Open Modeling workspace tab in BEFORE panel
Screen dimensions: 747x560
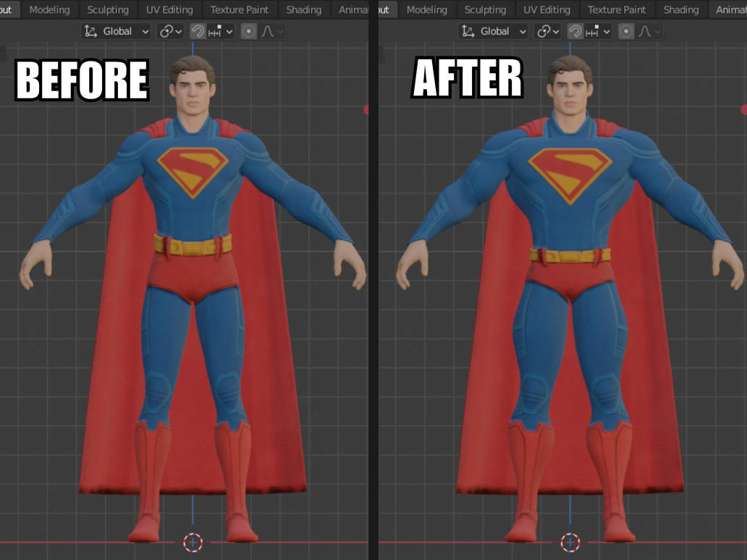point(49,9)
